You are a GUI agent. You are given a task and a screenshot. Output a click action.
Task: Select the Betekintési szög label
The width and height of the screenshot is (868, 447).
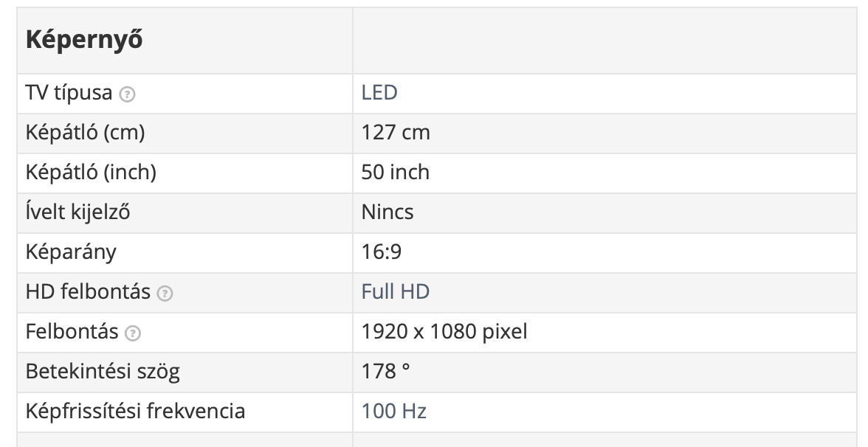point(103,372)
